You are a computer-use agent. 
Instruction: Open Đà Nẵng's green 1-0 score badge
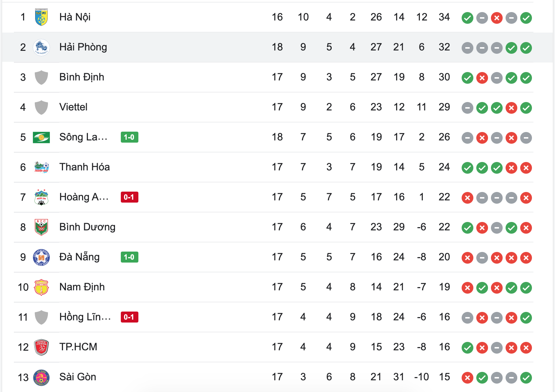click(130, 257)
